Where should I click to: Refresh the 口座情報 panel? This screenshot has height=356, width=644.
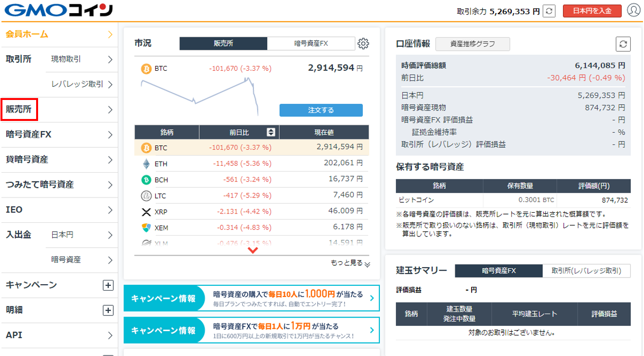623,44
